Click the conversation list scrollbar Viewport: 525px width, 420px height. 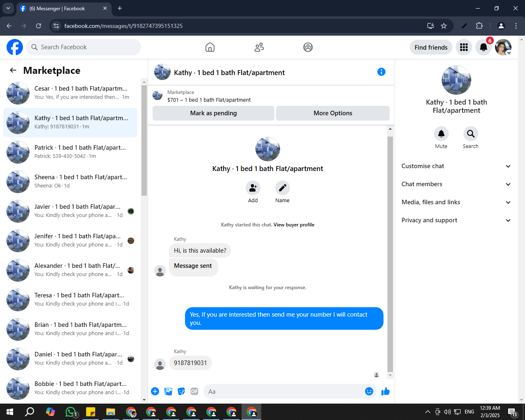pyautogui.click(x=144, y=140)
